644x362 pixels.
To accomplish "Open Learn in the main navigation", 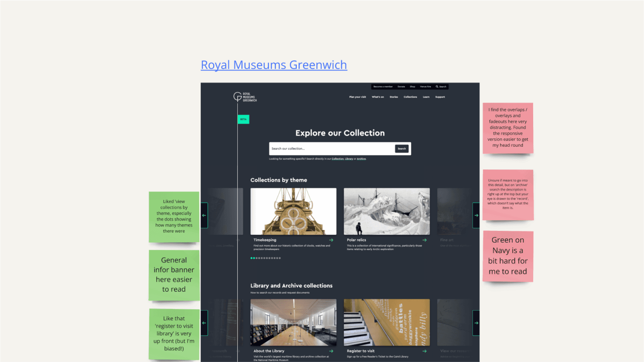I will click(426, 97).
